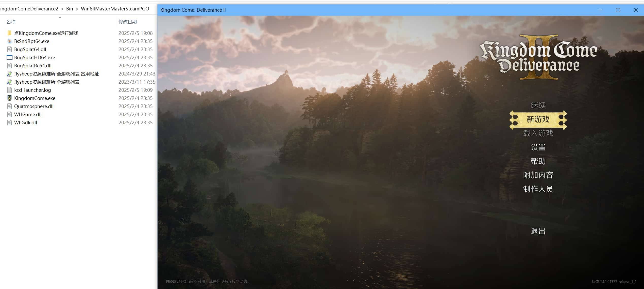Click flysheep 全游戏列表 备用地址 shortcut icon

pyautogui.click(x=9, y=74)
